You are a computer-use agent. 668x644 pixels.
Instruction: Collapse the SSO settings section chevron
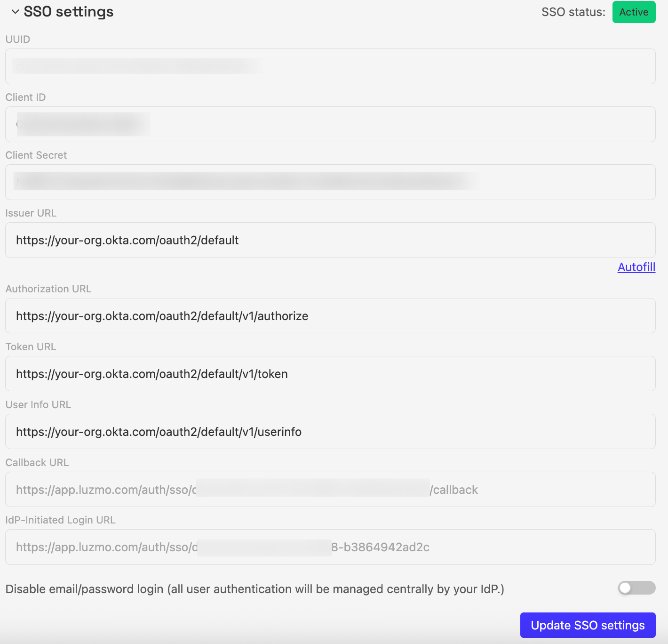tap(15, 12)
